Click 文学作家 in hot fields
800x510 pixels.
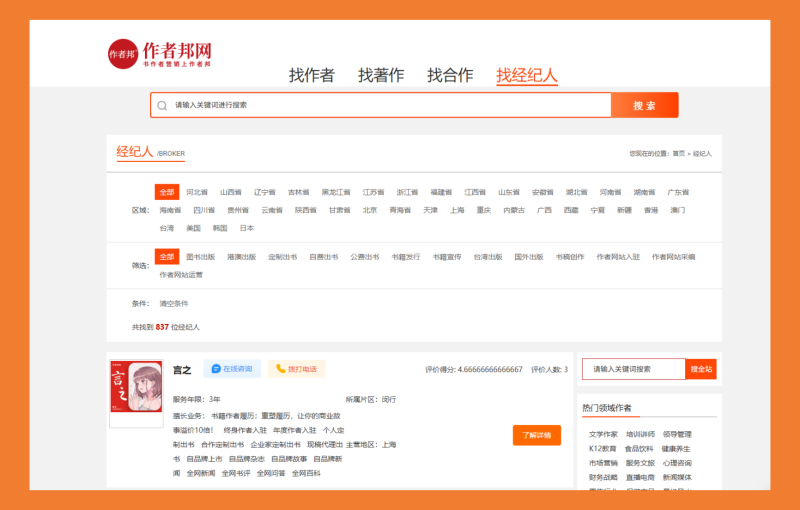(603, 435)
